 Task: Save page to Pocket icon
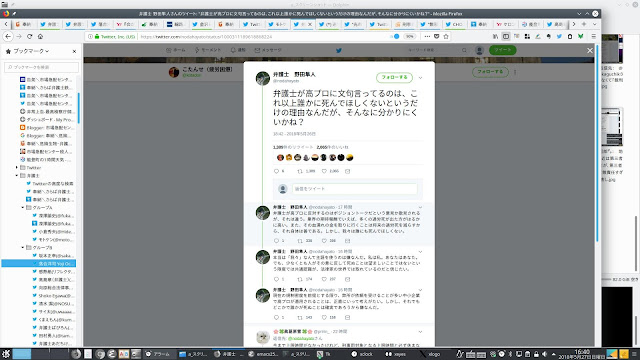pos(436,36)
